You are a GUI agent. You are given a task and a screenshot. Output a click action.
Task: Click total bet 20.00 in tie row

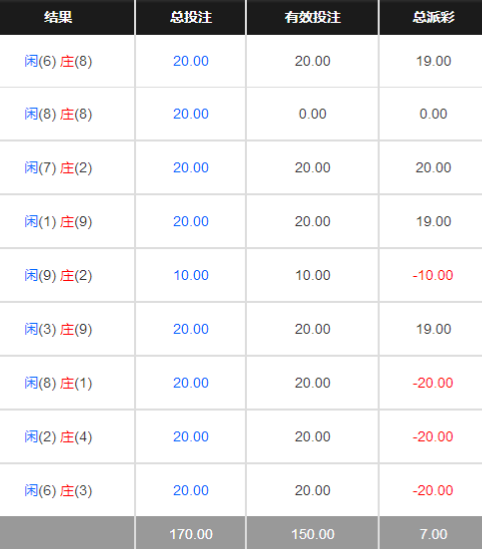191,114
